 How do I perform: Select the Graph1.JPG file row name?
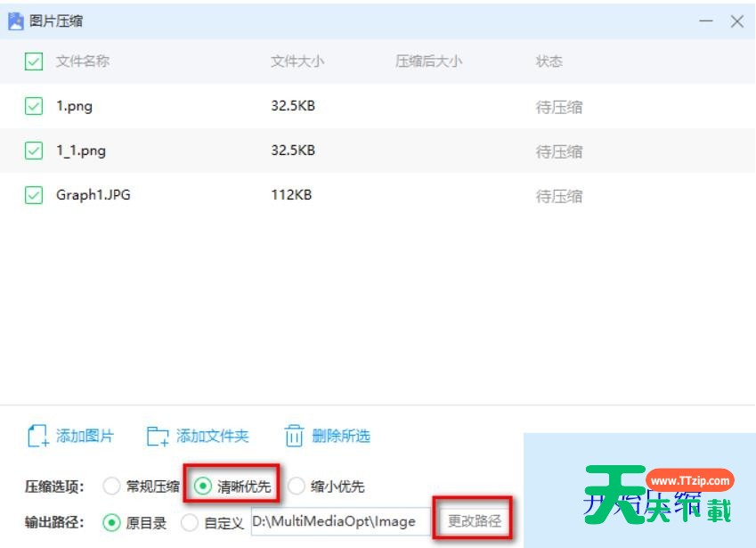[93, 195]
